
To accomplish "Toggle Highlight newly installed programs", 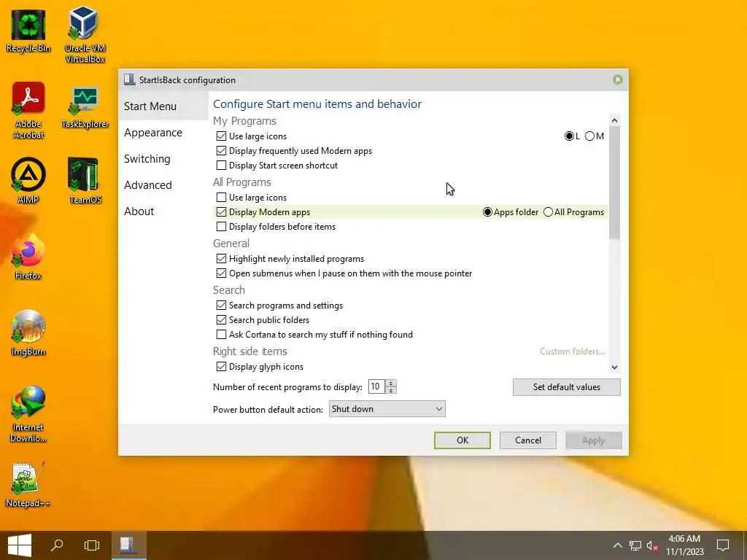I will tap(221, 259).
